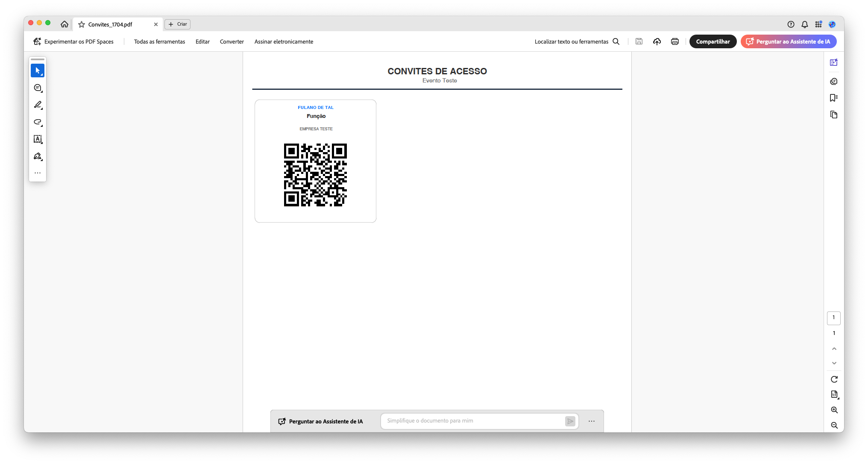Go to the next page with the chevron
This screenshot has width=868, height=464.
point(834,363)
